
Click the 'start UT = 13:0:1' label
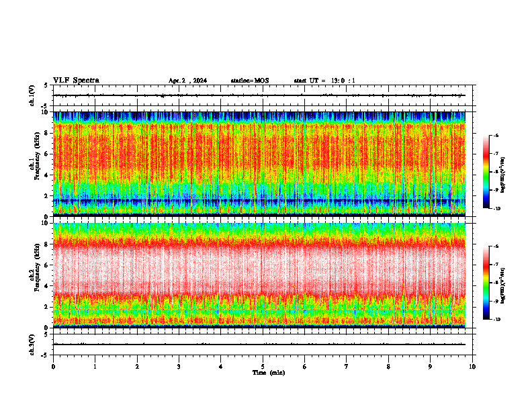324,81
